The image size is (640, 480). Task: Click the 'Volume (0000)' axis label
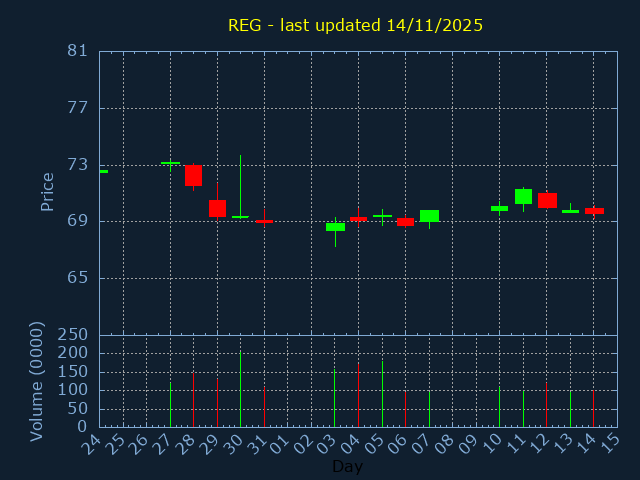(37, 381)
